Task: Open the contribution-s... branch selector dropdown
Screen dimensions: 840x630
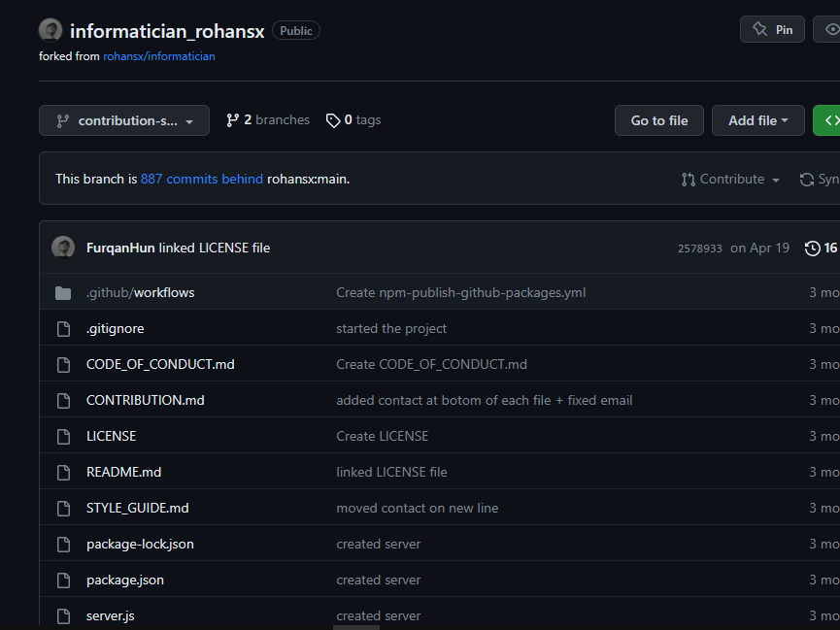Action: pos(124,120)
